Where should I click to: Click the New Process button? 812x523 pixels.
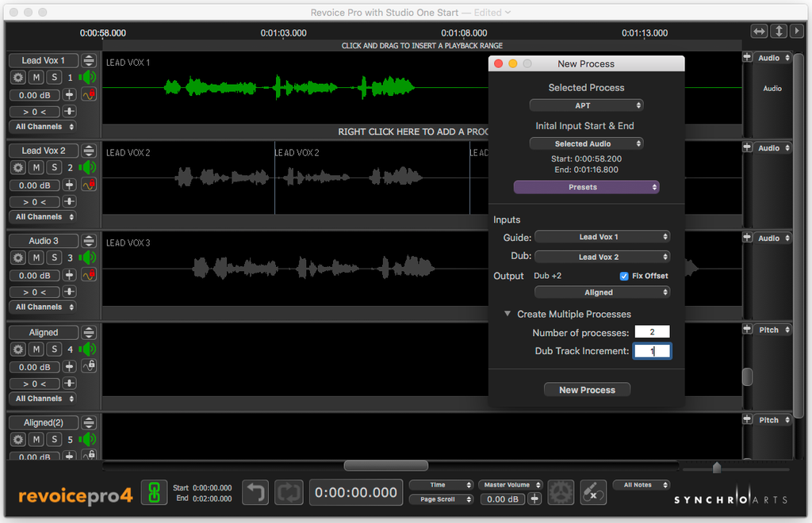tap(587, 390)
